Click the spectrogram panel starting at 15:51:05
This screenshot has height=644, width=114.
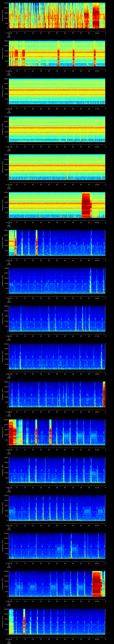pos(57,508)
